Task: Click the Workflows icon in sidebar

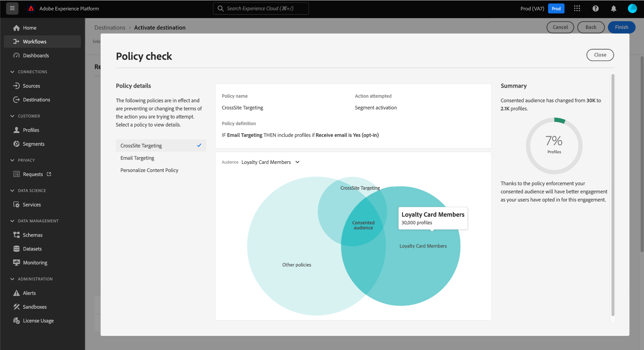Action: click(x=16, y=42)
